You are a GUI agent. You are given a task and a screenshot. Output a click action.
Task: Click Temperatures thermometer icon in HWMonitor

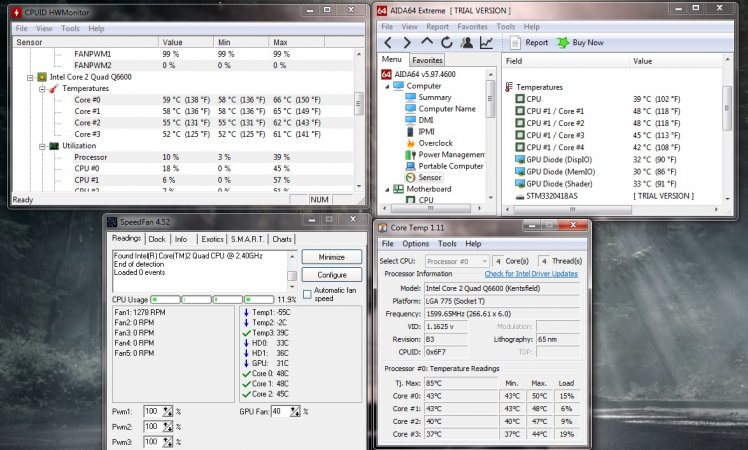click(54, 88)
